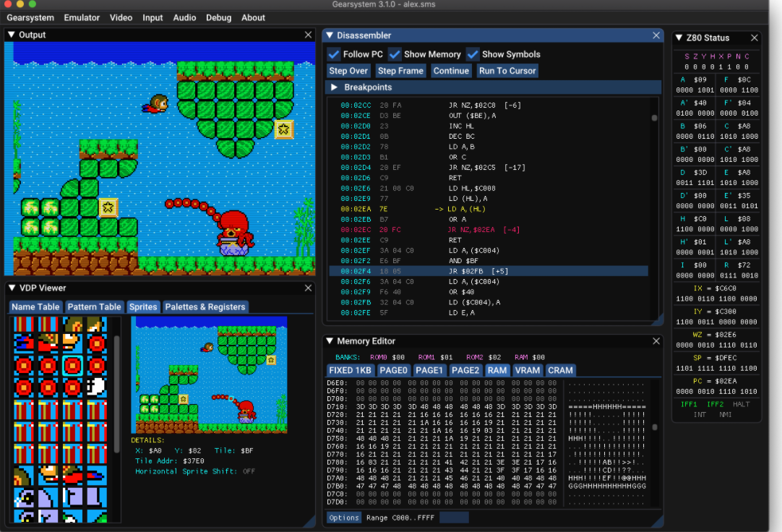Screen dimensions: 782x532
Task: Click the highlighted red circle sprite tile
Action: pyautogui.click(x=72, y=366)
